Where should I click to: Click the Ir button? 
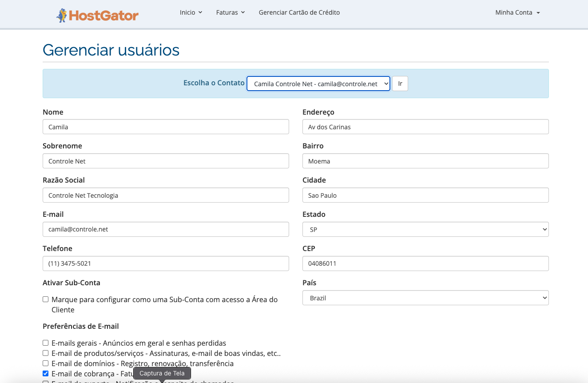400,84
